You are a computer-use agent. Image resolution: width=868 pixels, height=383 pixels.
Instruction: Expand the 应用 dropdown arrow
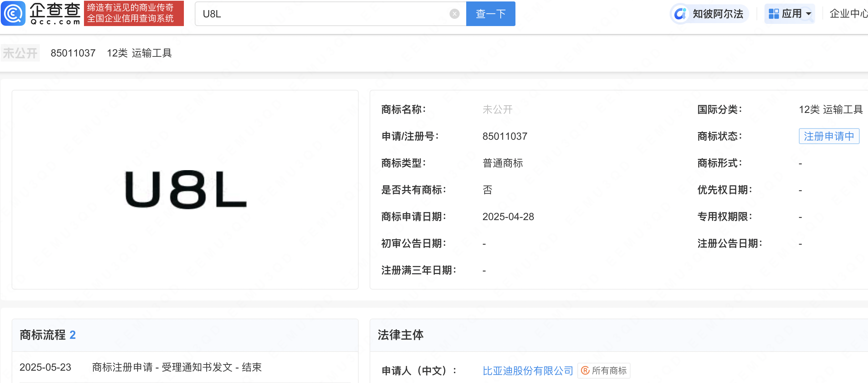809,14
